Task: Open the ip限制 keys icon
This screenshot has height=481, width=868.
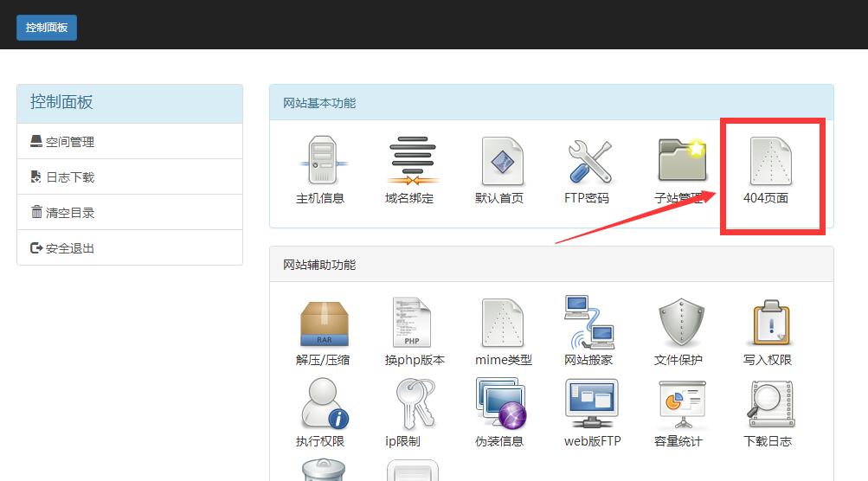Action: pyautogui.click(x=416, y=404)
